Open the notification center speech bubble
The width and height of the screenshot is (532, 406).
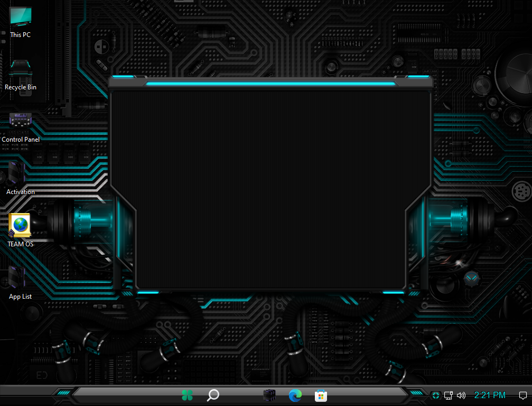point(522,395)
